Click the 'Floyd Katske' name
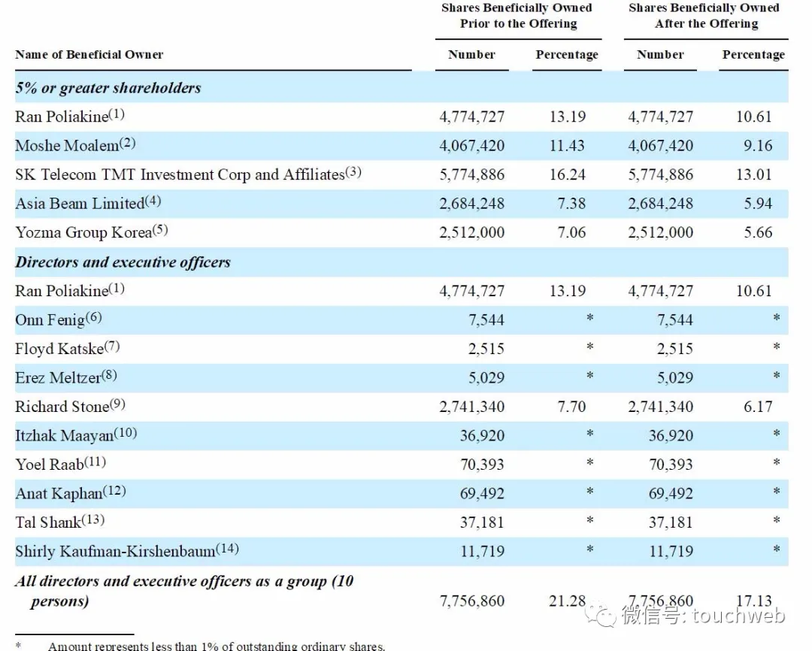The width and height of the screenshot is (812, 651). pos(68,348)
